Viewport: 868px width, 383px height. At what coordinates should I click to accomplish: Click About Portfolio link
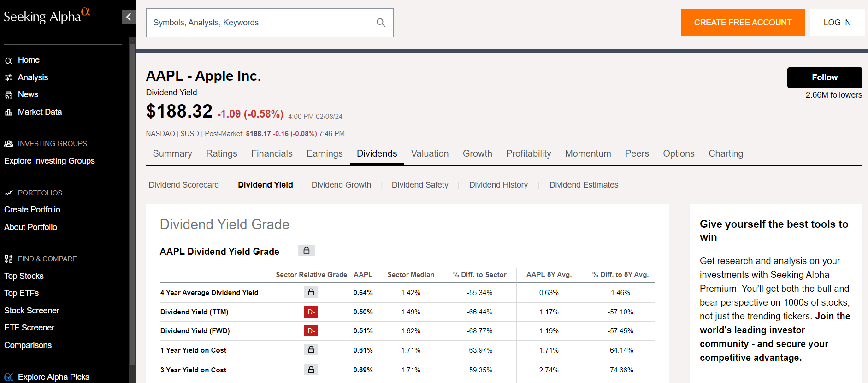click(30, 227)
